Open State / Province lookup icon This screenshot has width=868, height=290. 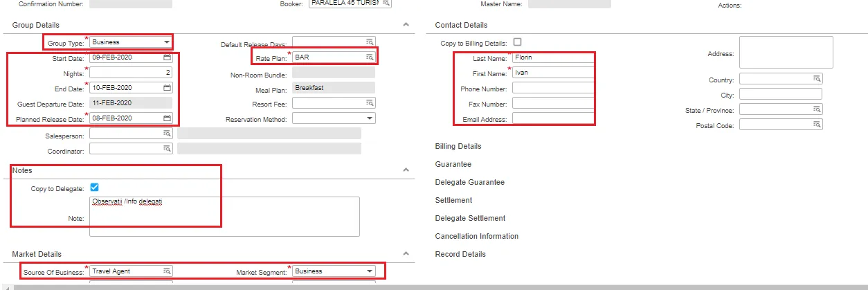817,109
